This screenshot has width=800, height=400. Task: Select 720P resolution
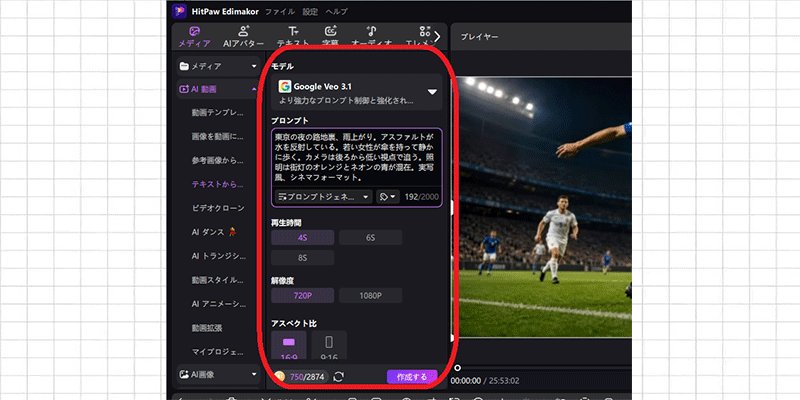click(303, 295)
